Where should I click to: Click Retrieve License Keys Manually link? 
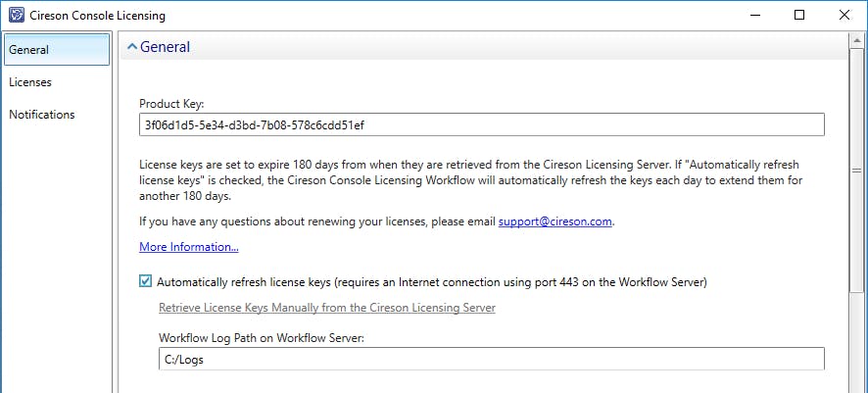pyautogui.click(x=327, y=308)
